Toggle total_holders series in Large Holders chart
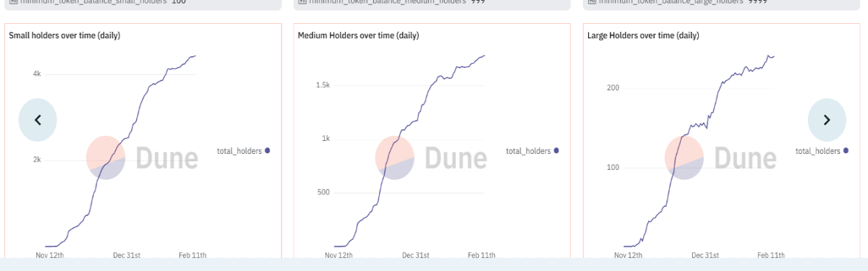The height and width of the screenshot is (271, 868). (822, 150)
